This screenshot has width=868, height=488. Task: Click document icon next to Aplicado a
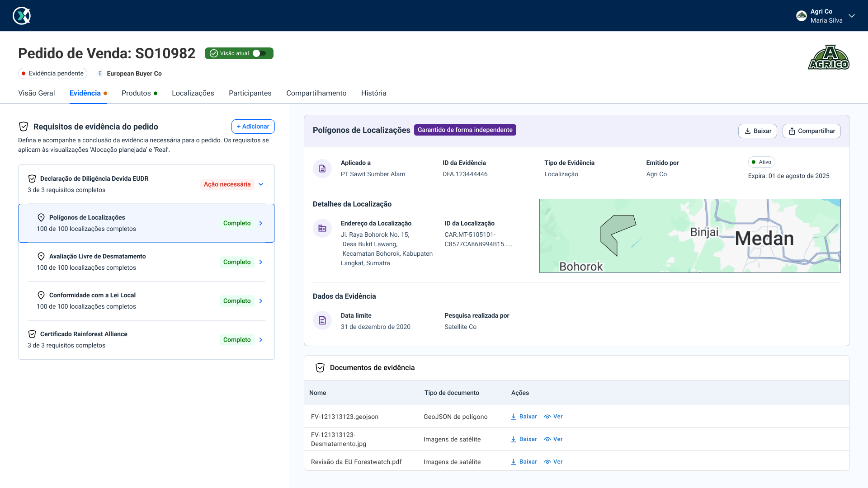click(x=322, y=169)
